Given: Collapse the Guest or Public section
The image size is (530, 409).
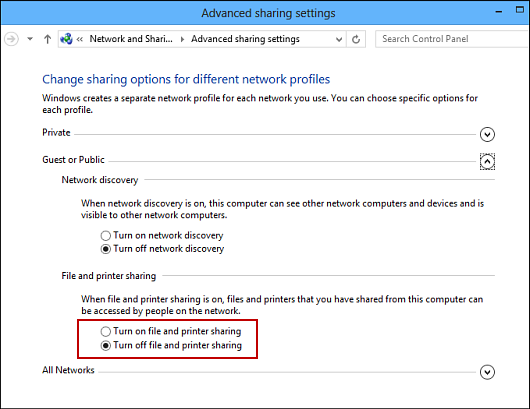Looking at the screenshot, I should [487, 162].
